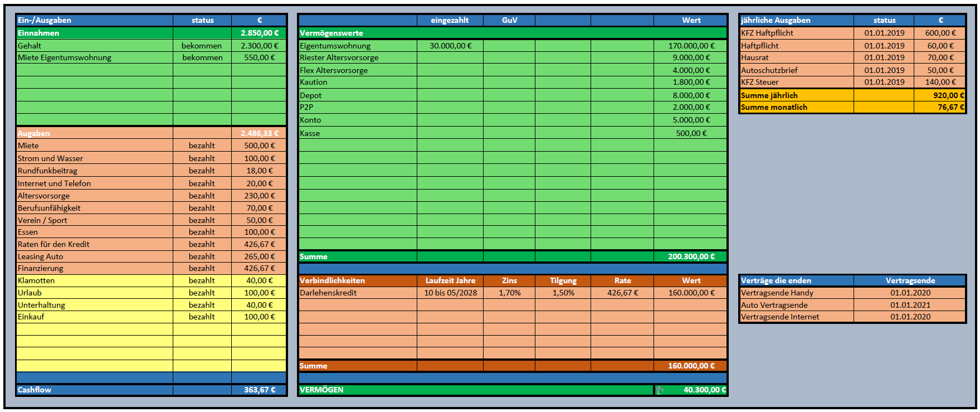The height and width of the screenshot is (412, 980).
Task: Click 01.01.2019 date in Autoschutzbrief row
Action: tap(884, 70)
